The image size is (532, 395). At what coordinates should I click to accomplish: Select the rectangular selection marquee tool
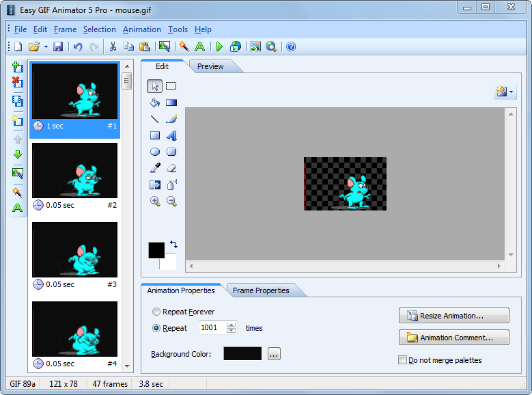[171, 86]
